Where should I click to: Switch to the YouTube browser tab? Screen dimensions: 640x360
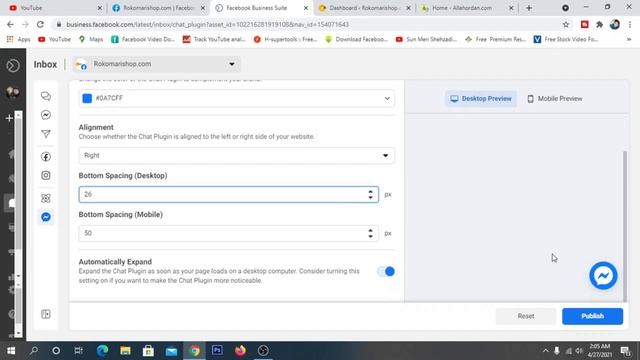tap(55, 8)
